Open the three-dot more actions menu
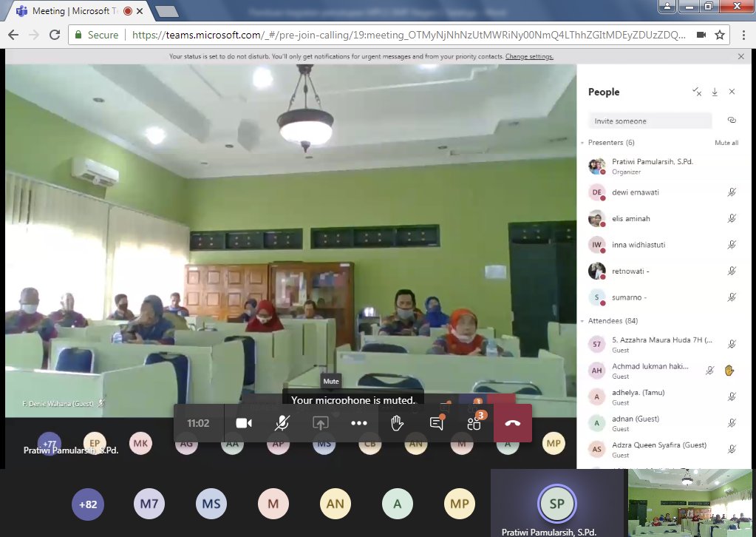The height and width of the screenshot is (537, 756). coord(359,423)
